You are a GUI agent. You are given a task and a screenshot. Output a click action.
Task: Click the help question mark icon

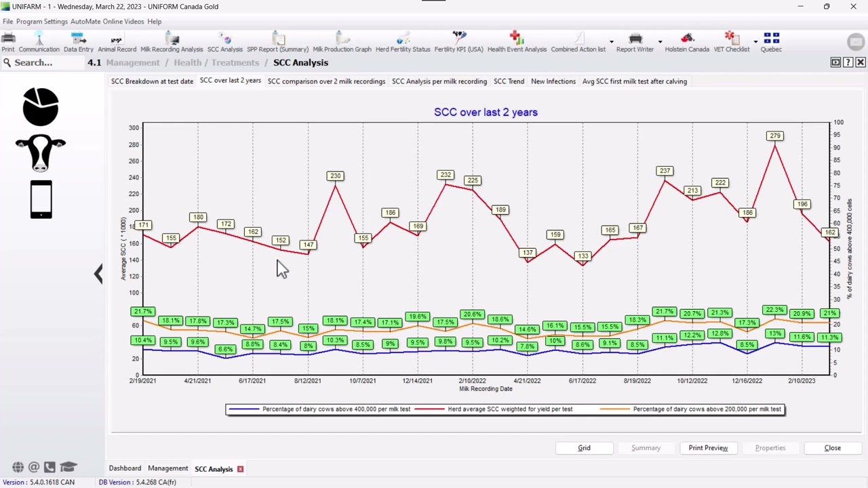(848, 62)
